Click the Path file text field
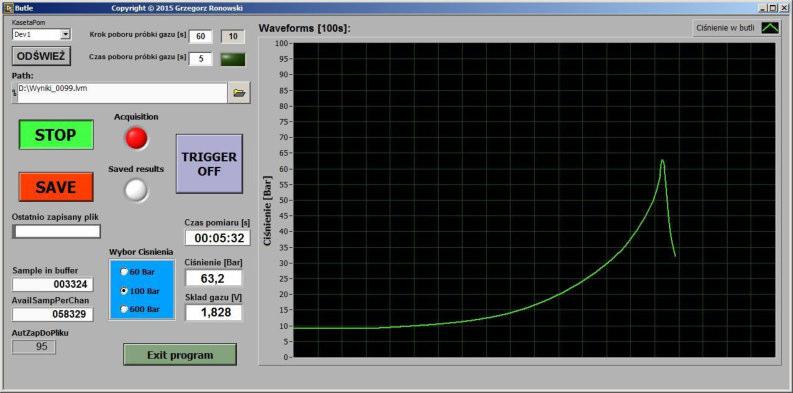Screen dimensions: 793x393 [x=122, y=93]
